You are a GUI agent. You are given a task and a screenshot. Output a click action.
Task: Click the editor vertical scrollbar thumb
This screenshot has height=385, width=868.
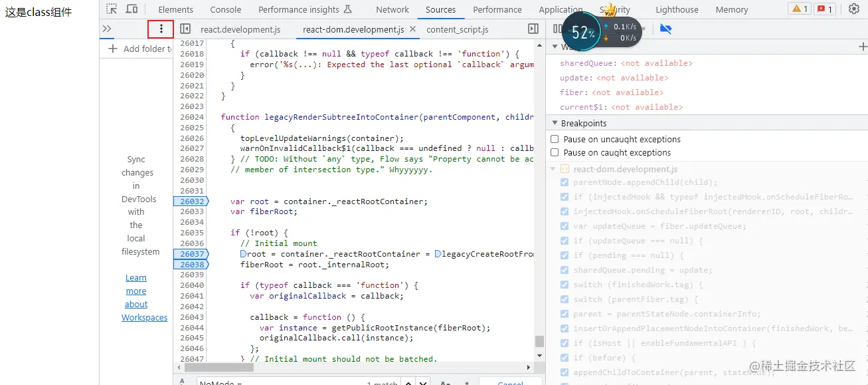(539, 341)
